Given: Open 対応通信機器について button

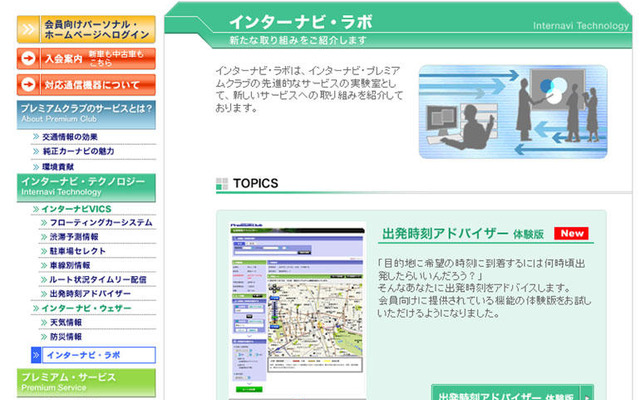Looking at the screenshot, I should click(86, 85).
